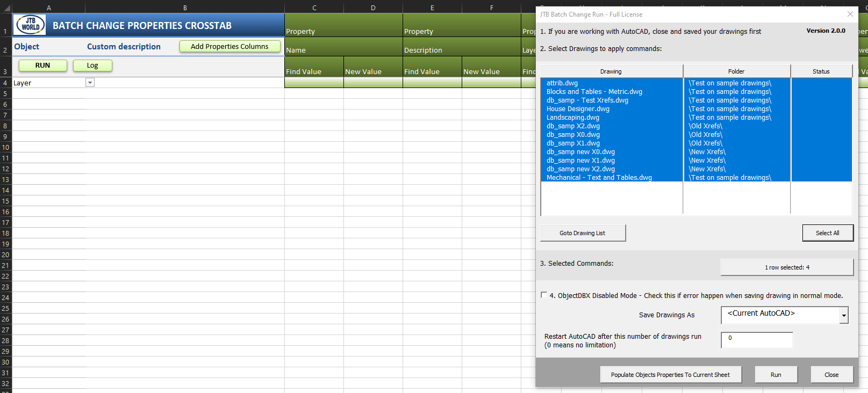
Task: Click Find Value cell in column E
Action: [x=432, y=67]
